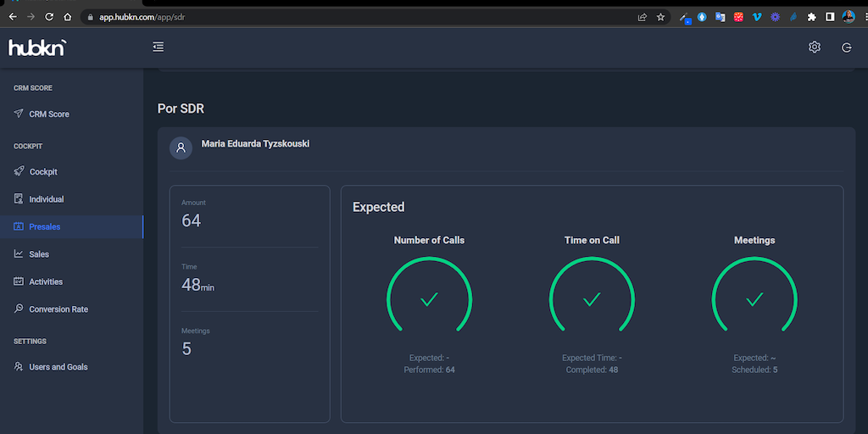Select Individual in the sidebar

47,199
